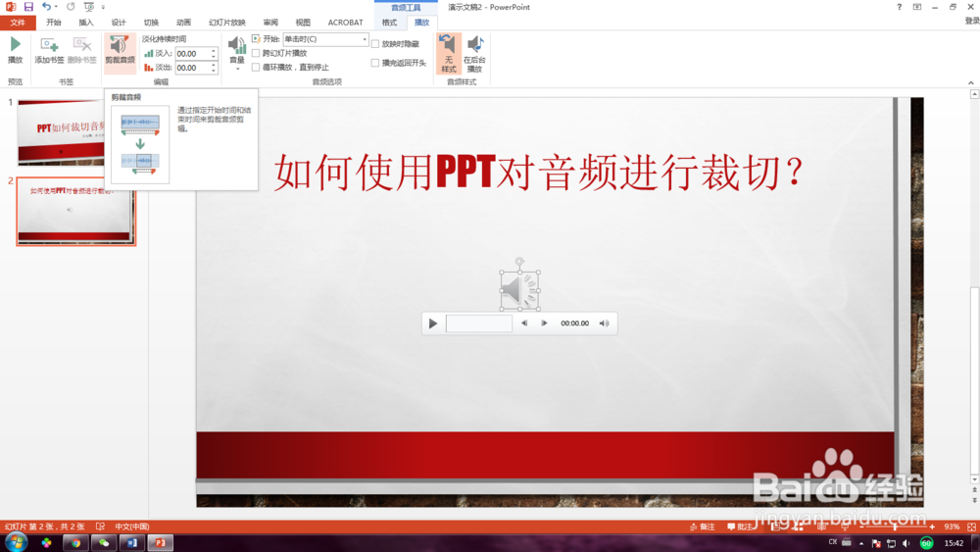Increase Fade In duration with up spinner

pyautogui.click(x=214, y=51)
